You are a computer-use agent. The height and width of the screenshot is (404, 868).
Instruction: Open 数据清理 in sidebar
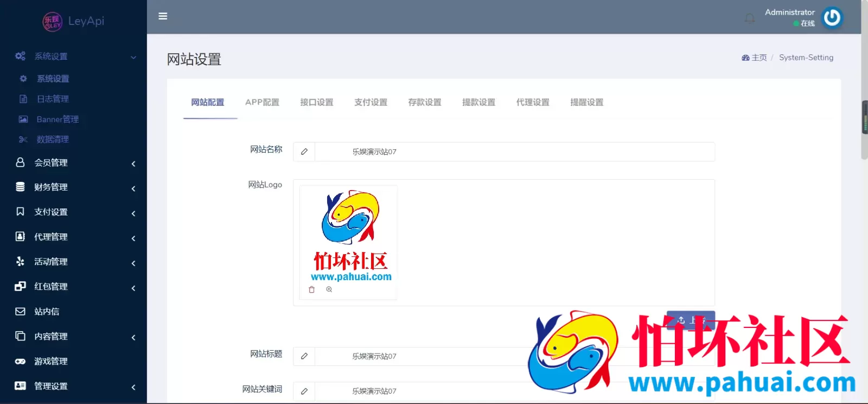(x=53, y=140)
